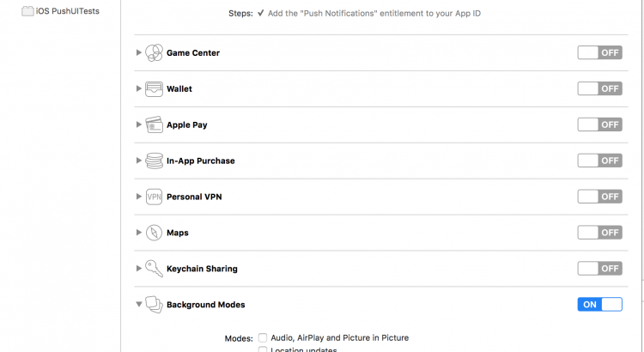
Task: Toggle the Personal VPN switch on
Action: (x=599, y=197)
